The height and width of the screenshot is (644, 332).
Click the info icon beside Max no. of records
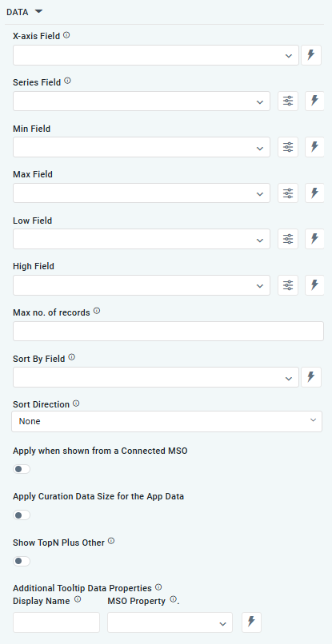[x=97, y=312]
